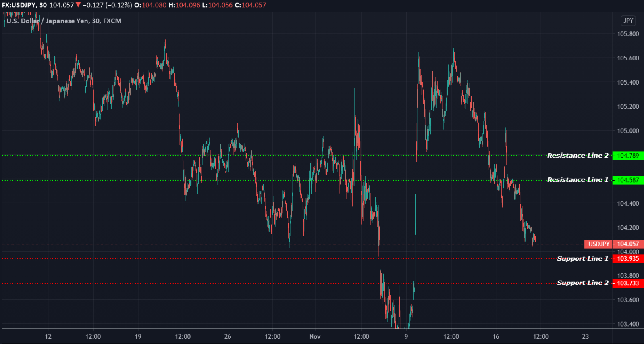Click 105.200 on price axis
The image size is (644, 344).
coord(628,106)
